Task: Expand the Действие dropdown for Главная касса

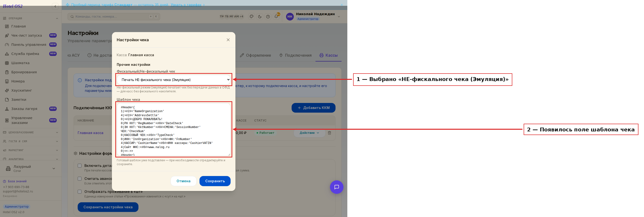Action: [x=309, y=133]
